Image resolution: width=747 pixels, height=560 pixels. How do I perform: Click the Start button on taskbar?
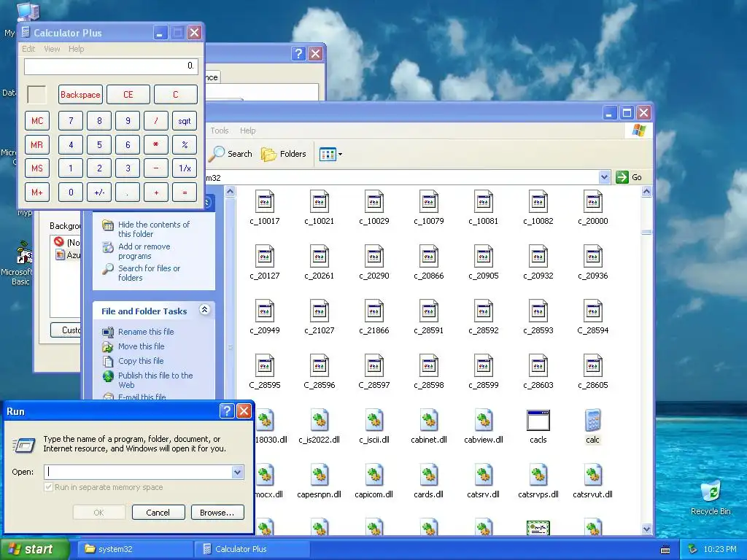coord(34,549)
